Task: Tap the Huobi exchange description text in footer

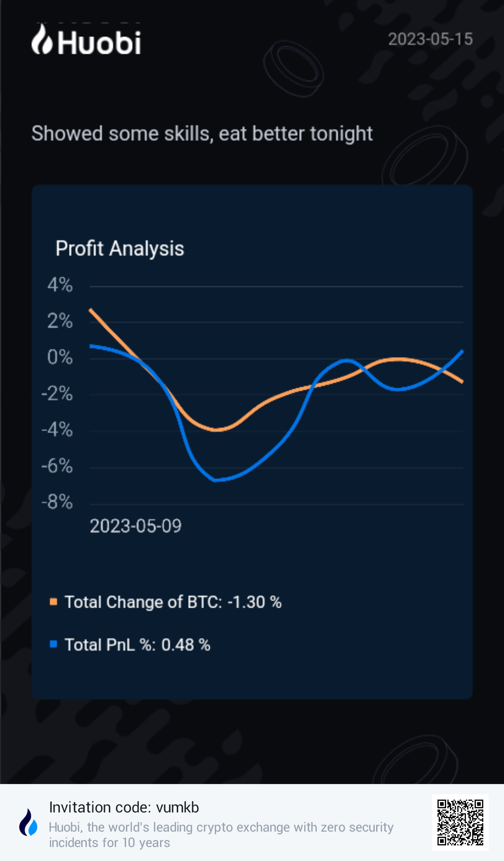Action: pos(221,835)
